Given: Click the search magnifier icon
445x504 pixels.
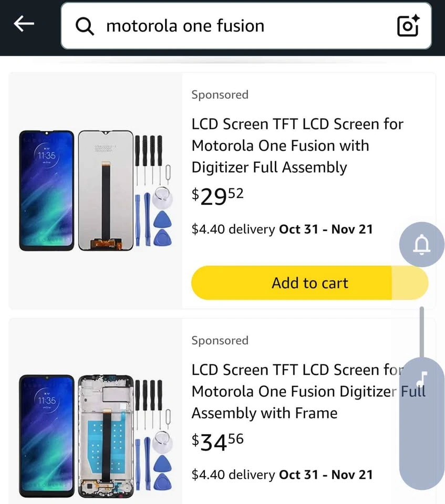Looking at the screenshot, I should [x=85, y=26].
